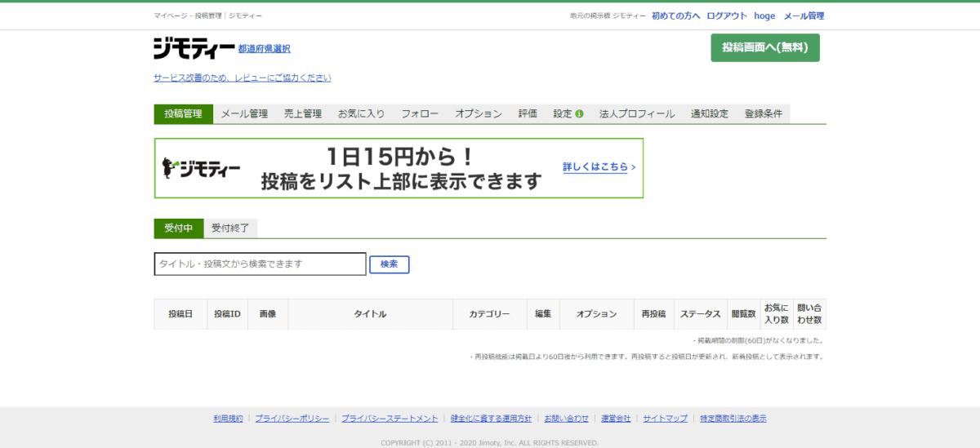Open the 通知設定 tab
The image size is (980, 448).
[x=709, y=114]
